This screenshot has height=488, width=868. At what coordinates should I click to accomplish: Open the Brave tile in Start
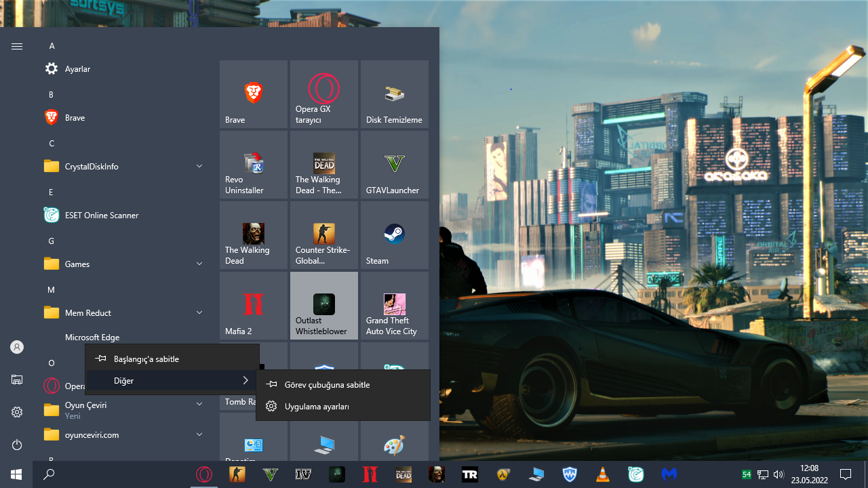254,94
